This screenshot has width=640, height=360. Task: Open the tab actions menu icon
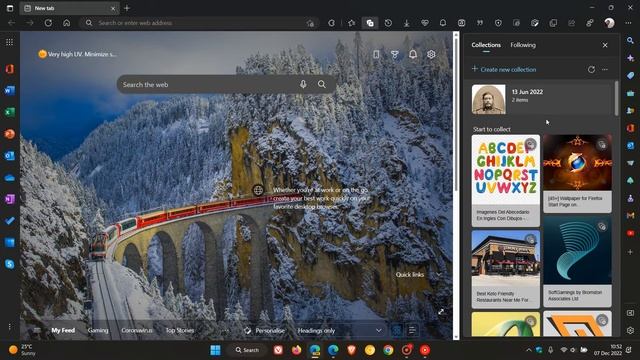(x=10, y=8)
